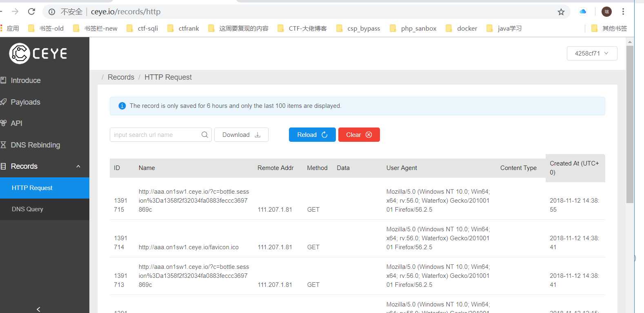Click the favicon.ico record URL
This screenshot has height=313, width=644.
point(189,247)
